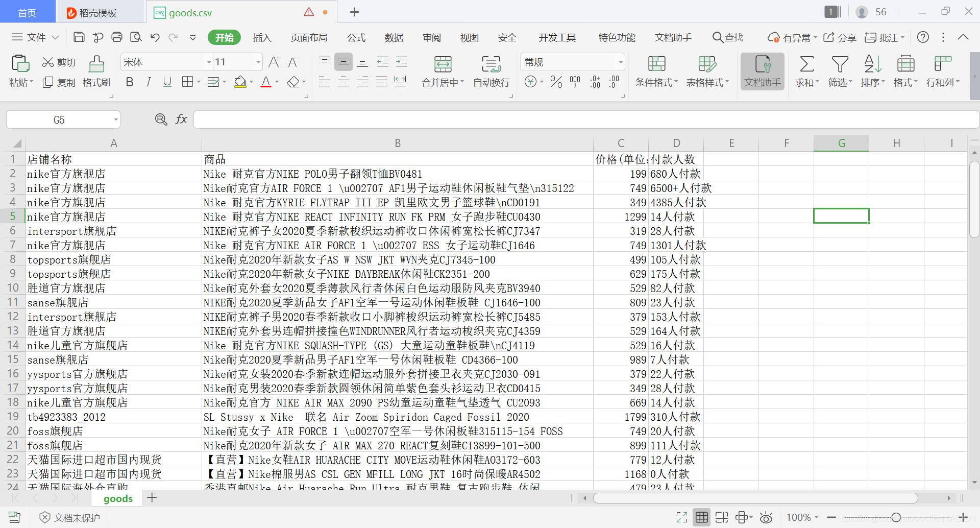
Task: Click horizontal scrollbar thumb
Action: (755, 498)
